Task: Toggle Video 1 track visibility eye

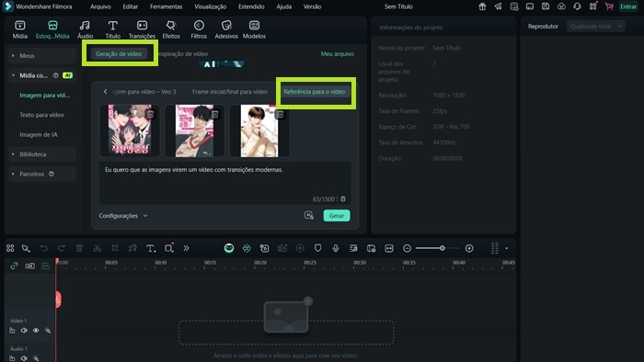Action: tap(36, 331)
